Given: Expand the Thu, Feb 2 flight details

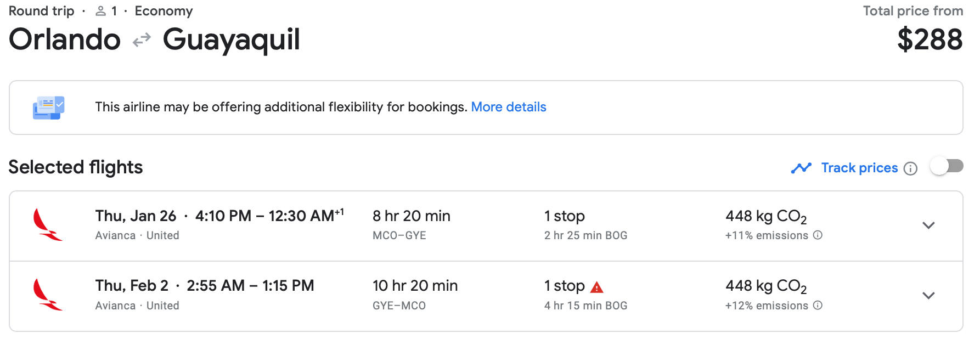Looking at the screenshot, I should (928, 296).
